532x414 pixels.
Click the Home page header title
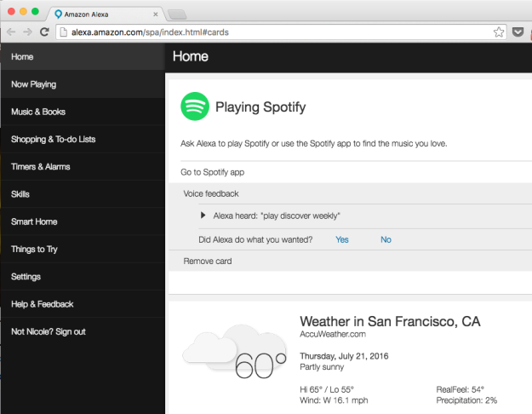pos(191,56)
